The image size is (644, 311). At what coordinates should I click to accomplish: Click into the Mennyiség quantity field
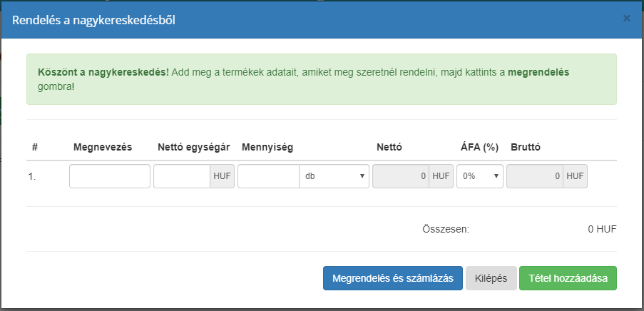(268, 176)
